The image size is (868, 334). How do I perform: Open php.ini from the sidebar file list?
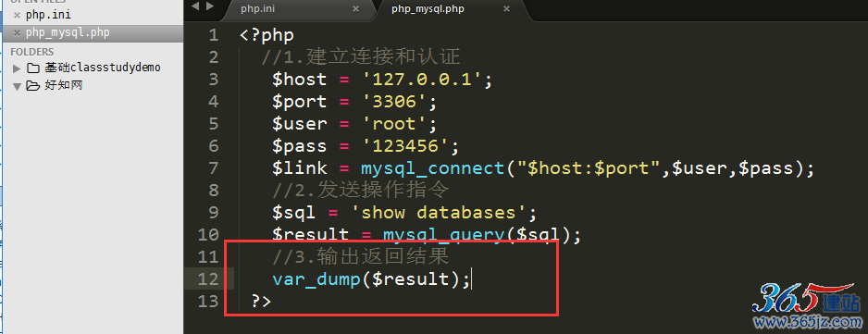48,15
